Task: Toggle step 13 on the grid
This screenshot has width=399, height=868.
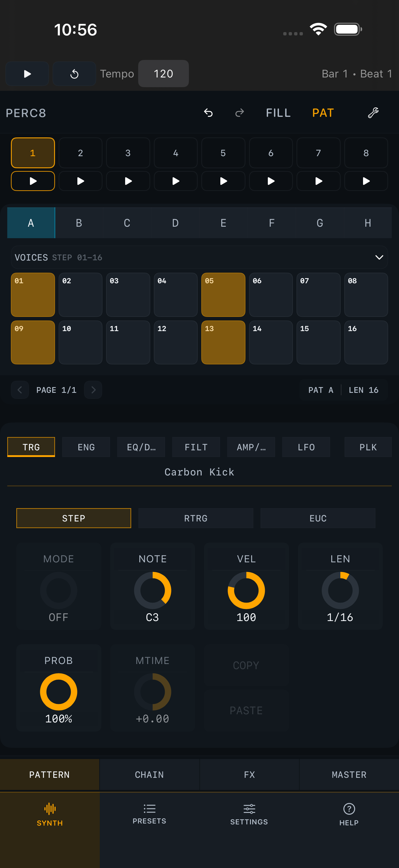Action: coord(223,342)
